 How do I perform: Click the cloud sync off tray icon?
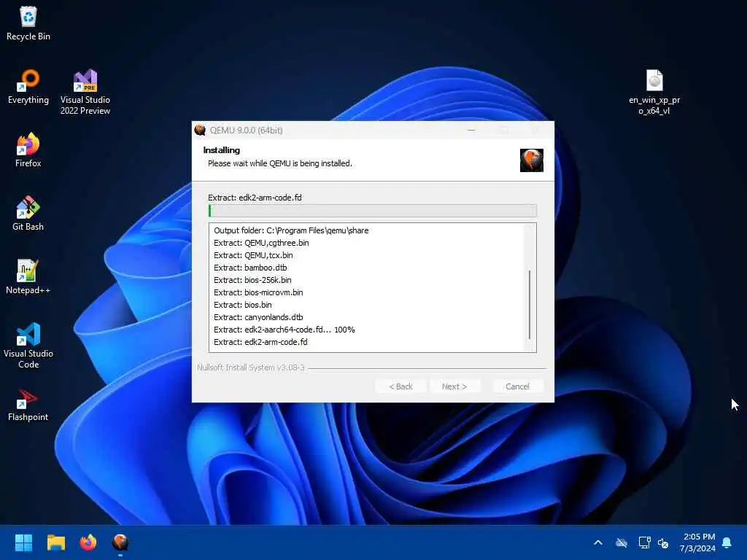click(x=622, y=542)
